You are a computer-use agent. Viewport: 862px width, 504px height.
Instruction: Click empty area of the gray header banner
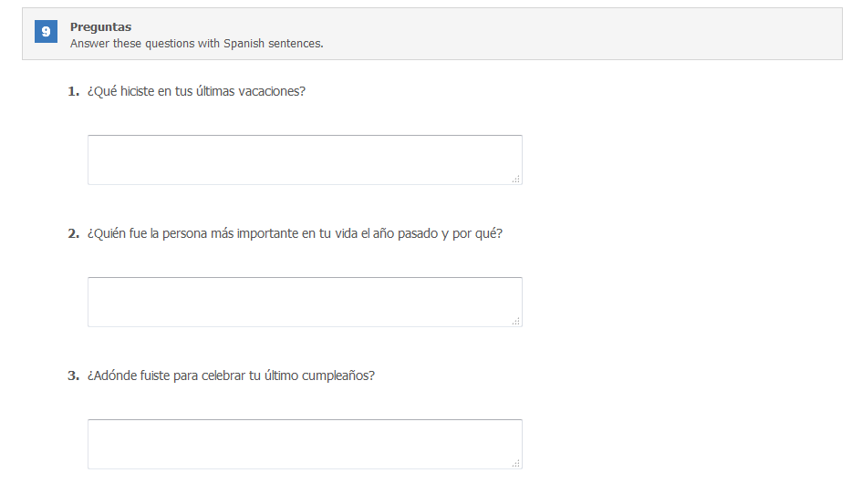point(577,34)
